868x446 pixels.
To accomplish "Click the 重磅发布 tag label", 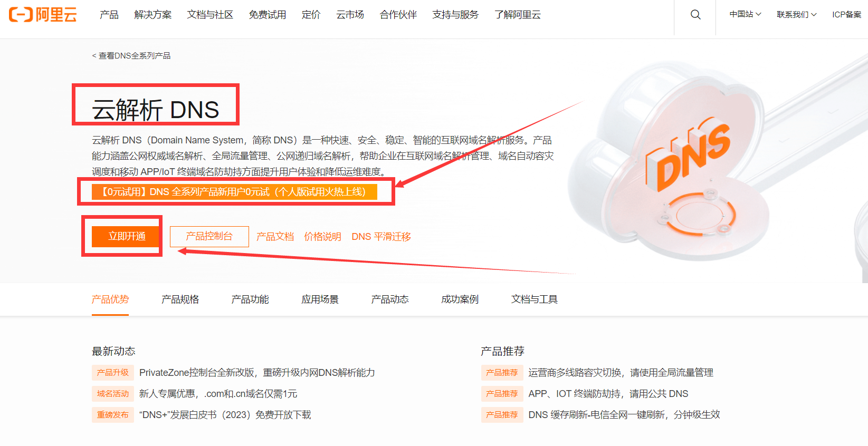I will (x=113, y=414).
